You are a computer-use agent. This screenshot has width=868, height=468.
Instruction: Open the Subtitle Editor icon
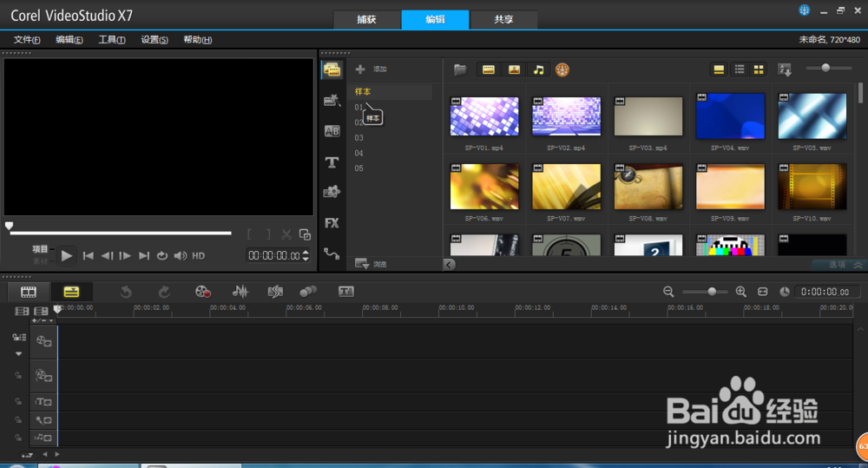click(346, 292)
